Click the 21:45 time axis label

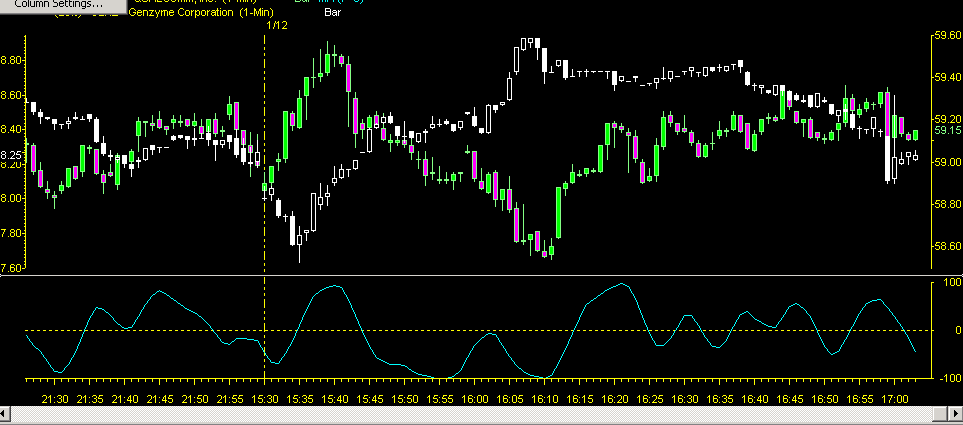point(160,399)
